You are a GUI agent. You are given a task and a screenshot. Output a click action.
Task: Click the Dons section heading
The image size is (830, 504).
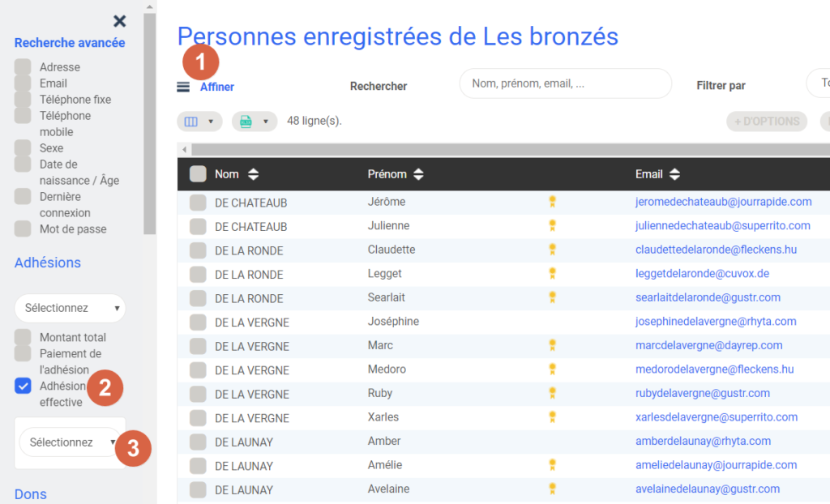(x=31, y=494)
